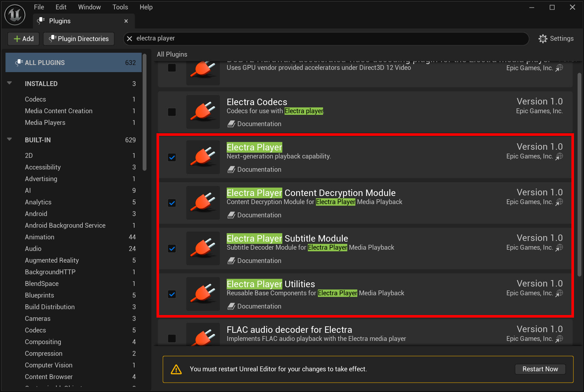This screenshot has width=584, height=392.
Task: Open the Help menu
Action: click(x=146, y=7)
